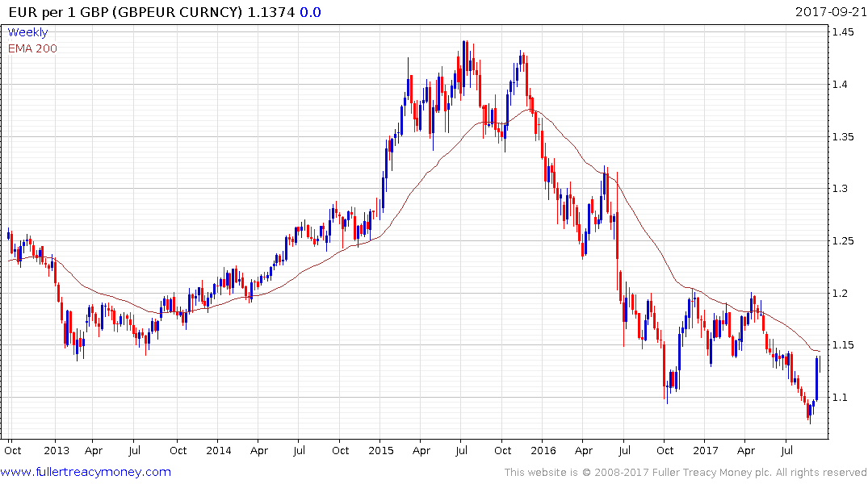Image resolution: width=868 pixels, height=484 pixels.
Task: Click the 2017 year label on time axis
Action: click(705, 451)
